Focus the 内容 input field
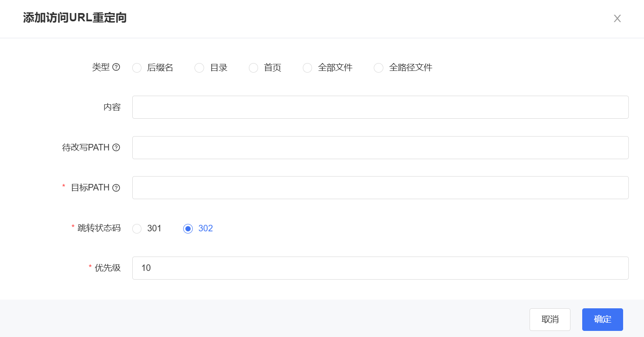Viewport: 644px width, 337px height. coord(380,107)
